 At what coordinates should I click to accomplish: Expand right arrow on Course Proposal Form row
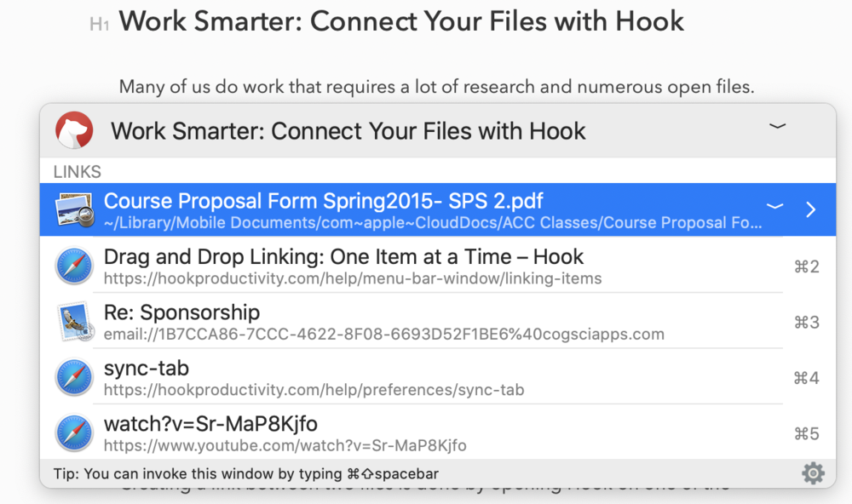(811, 209)
